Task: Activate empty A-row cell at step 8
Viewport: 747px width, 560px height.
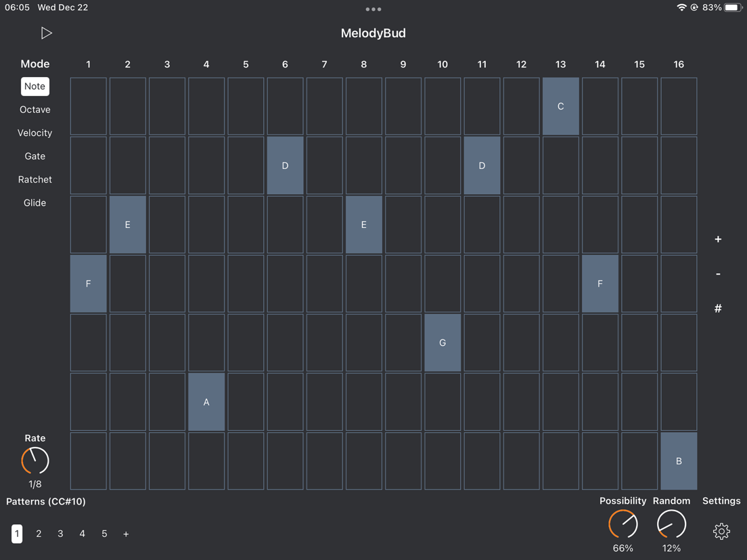Action: [x=364, y=402]
